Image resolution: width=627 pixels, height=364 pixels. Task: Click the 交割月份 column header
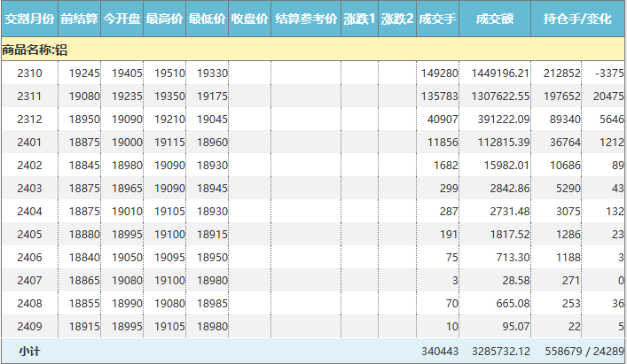point(29,19)
